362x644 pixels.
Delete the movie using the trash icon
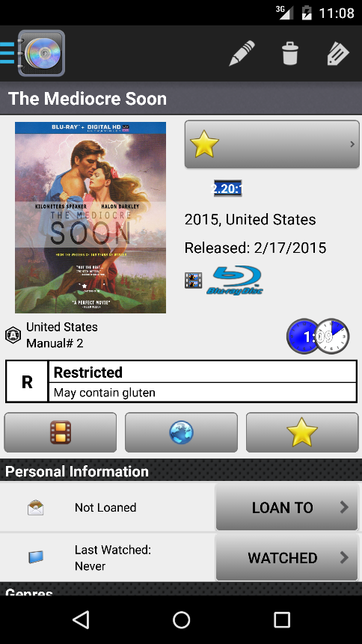click(289, 53)
